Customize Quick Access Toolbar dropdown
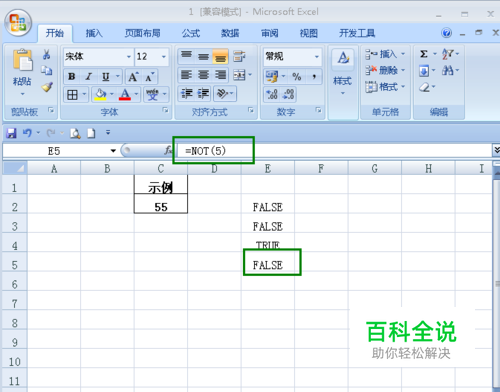The height and width of the screenshot is (392, 500). [x=108, y=133]
